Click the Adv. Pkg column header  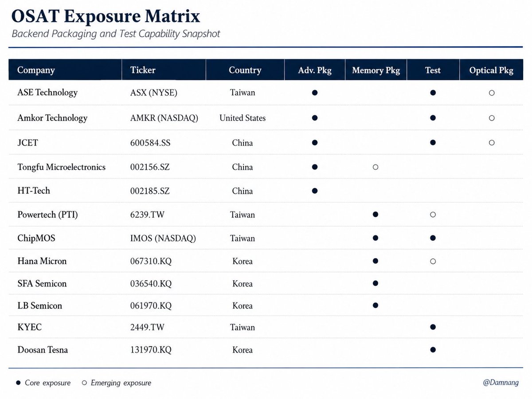click(314, 70)
